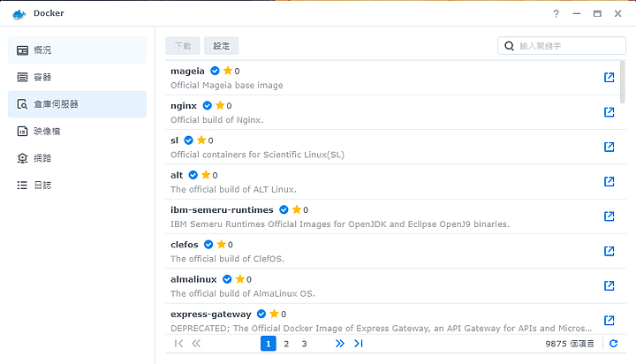This screenshot has width=636, height=364.
Task: Click 'The official build of ClefOS.' text
Action: click(227, 259)
